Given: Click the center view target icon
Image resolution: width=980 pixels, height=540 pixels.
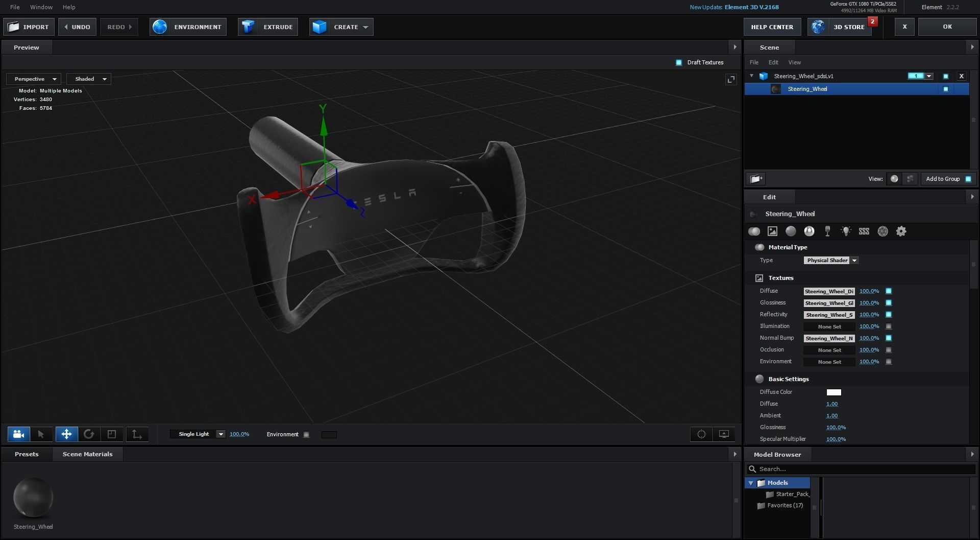Looking at the screenshot, I should [x=701, y=434].
